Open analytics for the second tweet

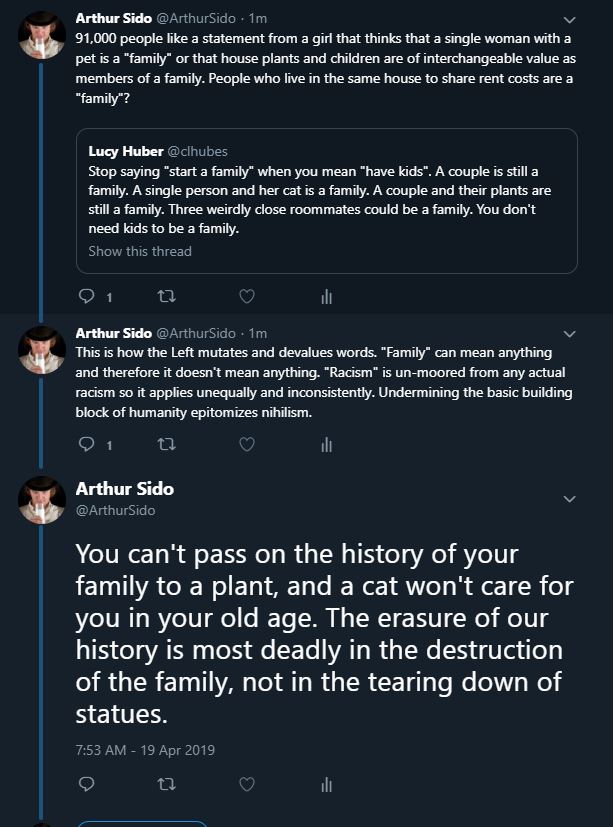pos(326,444)
